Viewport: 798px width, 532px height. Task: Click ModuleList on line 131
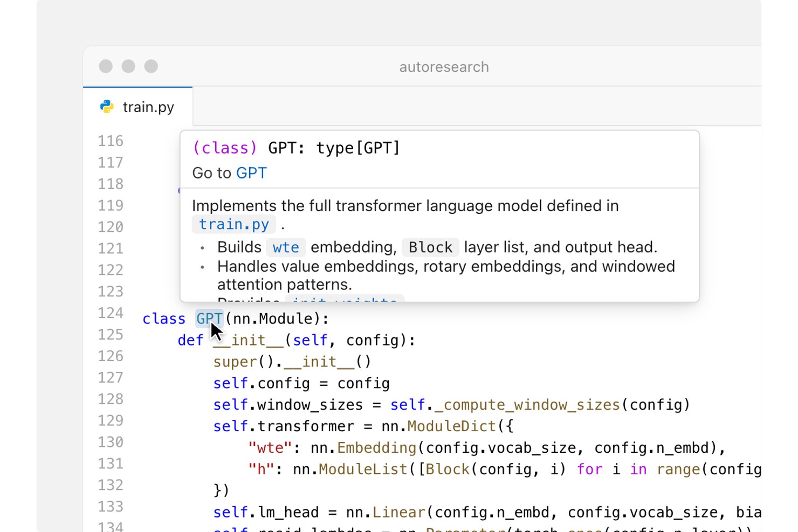coord(363,469)
